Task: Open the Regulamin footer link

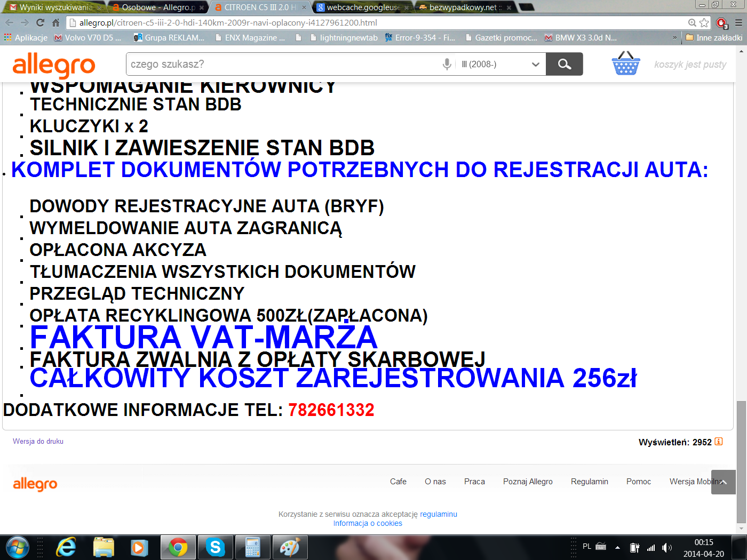Action: [x=590, y=482]
